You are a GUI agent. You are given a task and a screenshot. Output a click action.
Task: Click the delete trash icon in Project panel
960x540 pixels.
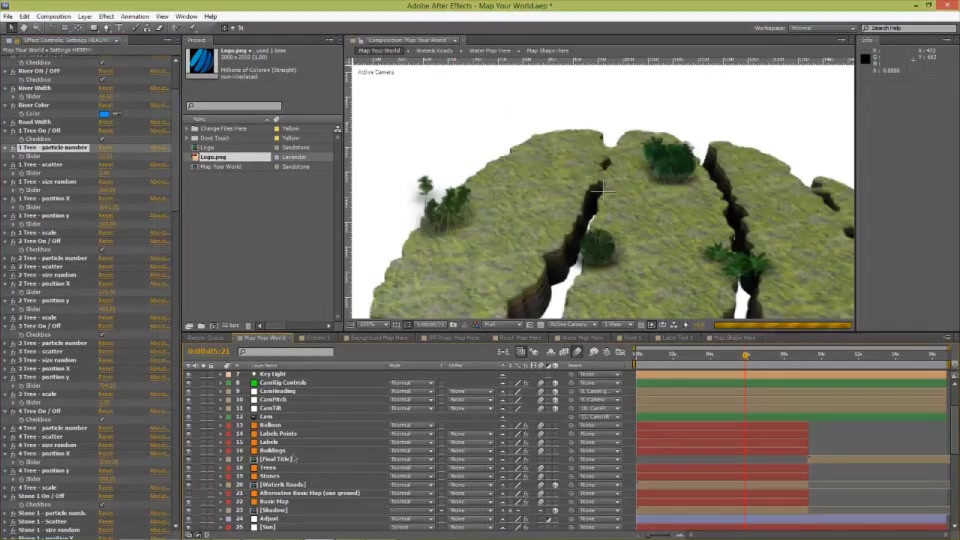[x=248, y=326]
